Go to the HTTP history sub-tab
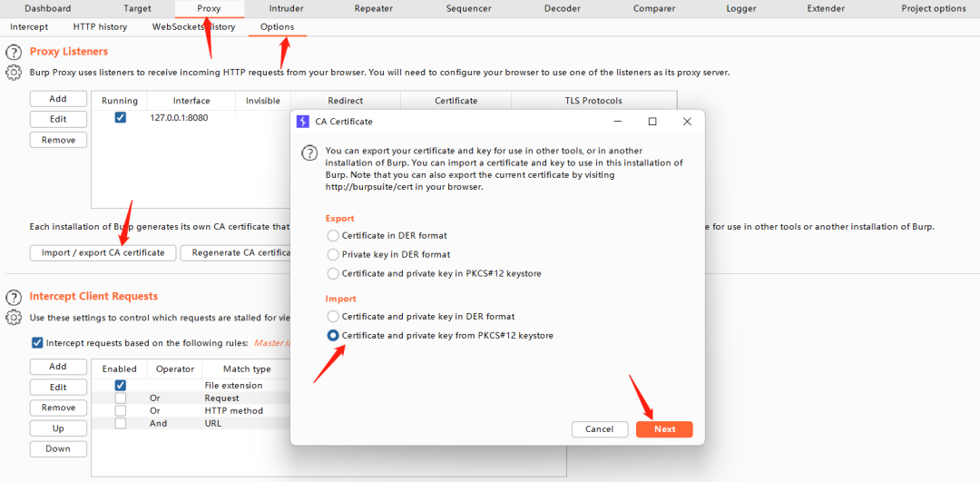Screen dimensions: 980x482 (x=100, y=27)
